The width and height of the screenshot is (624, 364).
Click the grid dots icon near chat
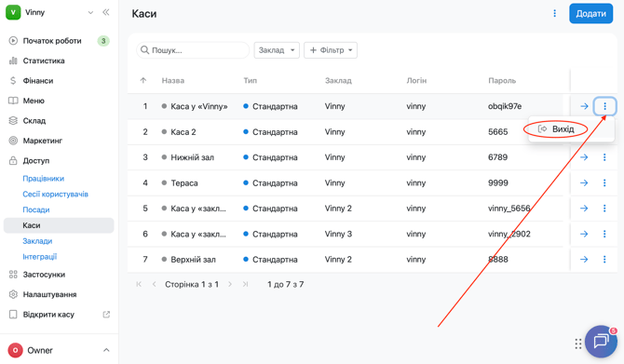click(x=577, y=344)
